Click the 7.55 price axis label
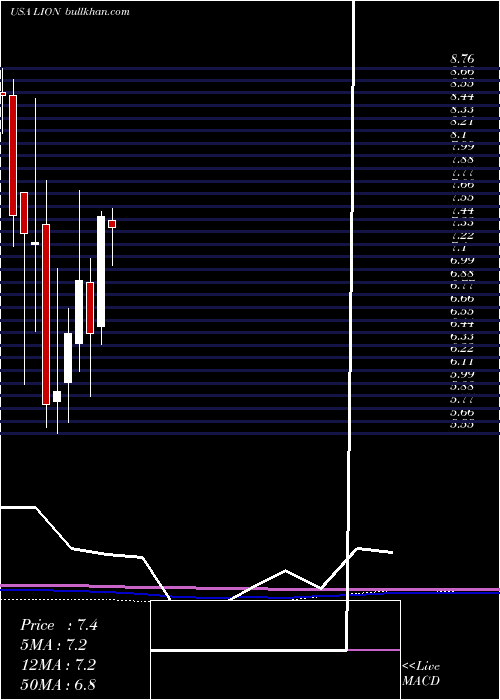This screenshot has height=700, width=500. (462, 197)
